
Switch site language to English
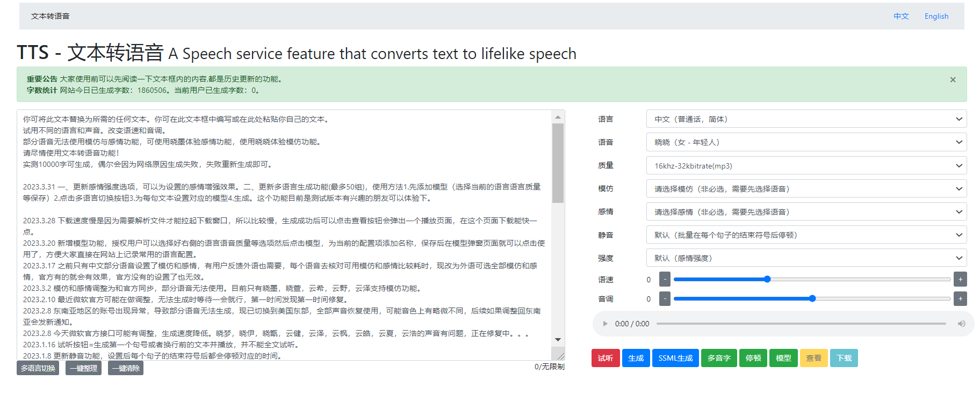point(936,17)
